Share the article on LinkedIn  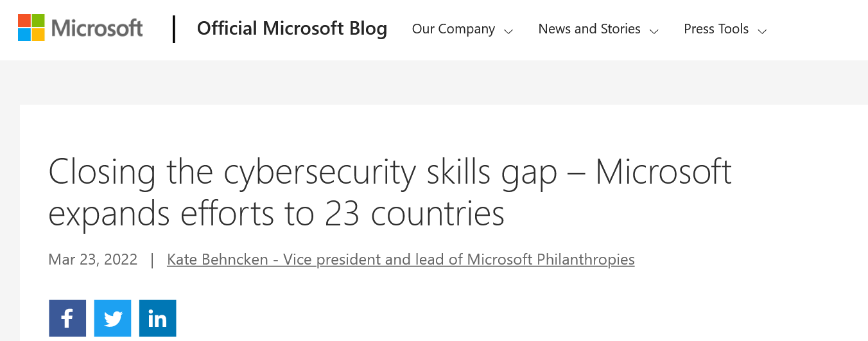(x=157, y=319)
